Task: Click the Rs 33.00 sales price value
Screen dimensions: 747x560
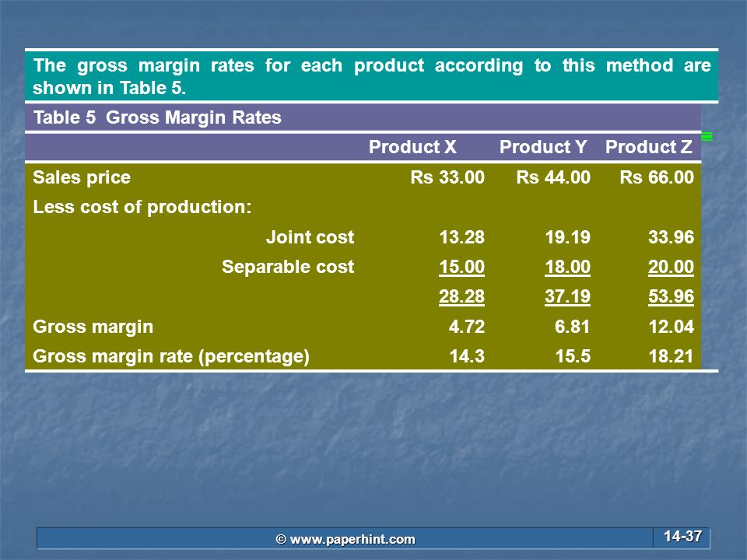Action: [x=447, y=177]
